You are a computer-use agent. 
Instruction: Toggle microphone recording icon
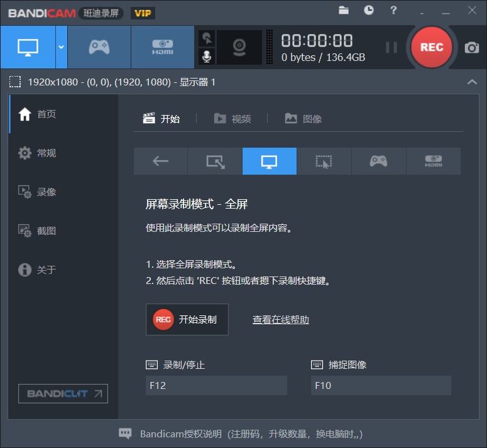pos(207,57)
